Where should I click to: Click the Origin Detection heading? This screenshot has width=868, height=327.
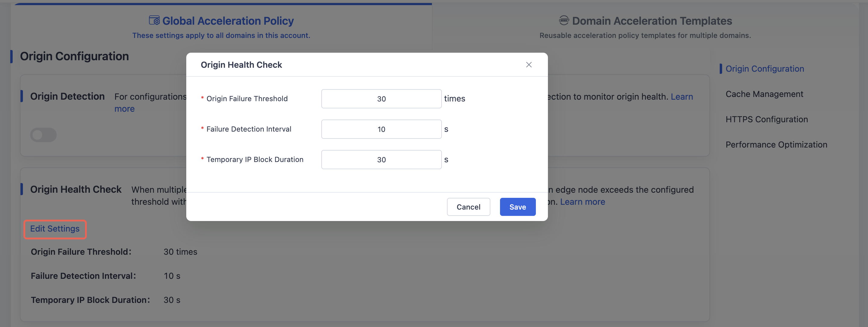[x=68, y=96]
